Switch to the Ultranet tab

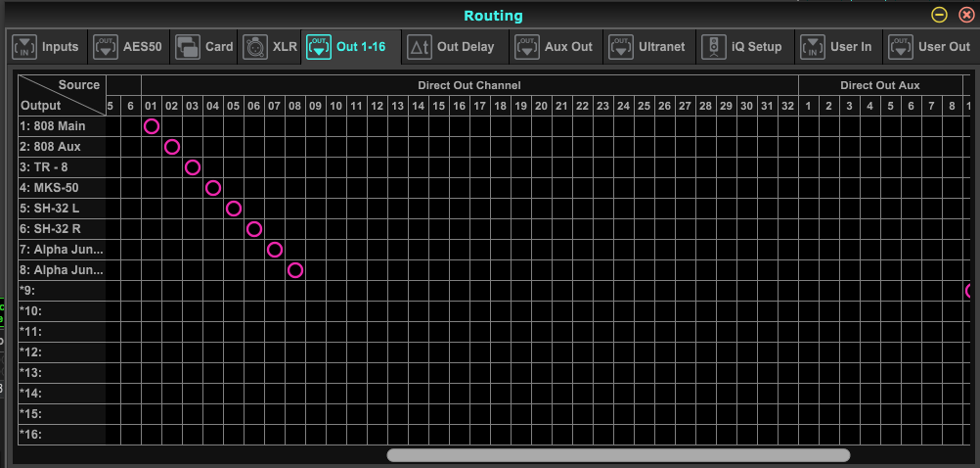[649, 47]
